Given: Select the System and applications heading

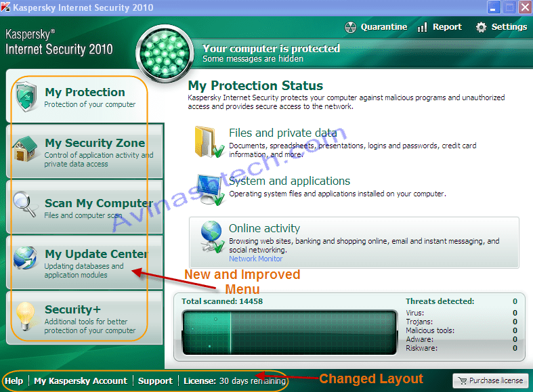Looking at the screenshot, I should tap(289, 181).
